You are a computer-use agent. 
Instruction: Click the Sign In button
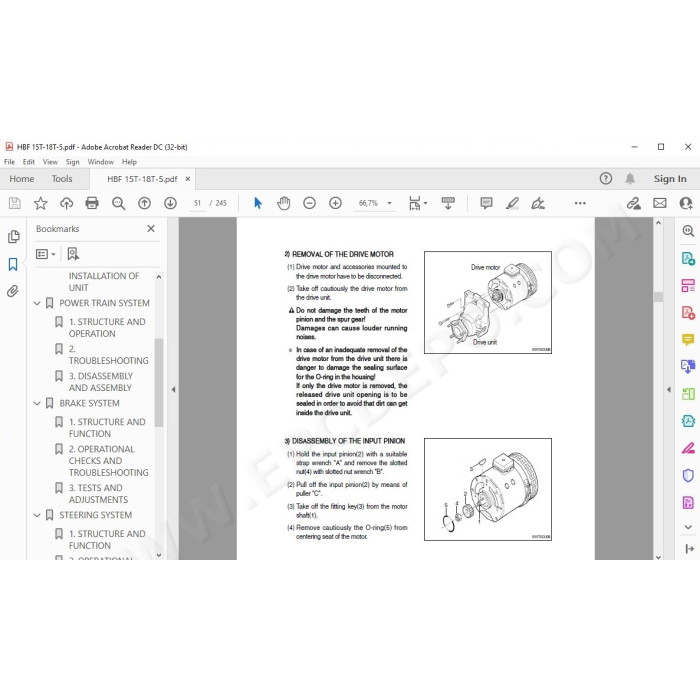coord(670,179)
